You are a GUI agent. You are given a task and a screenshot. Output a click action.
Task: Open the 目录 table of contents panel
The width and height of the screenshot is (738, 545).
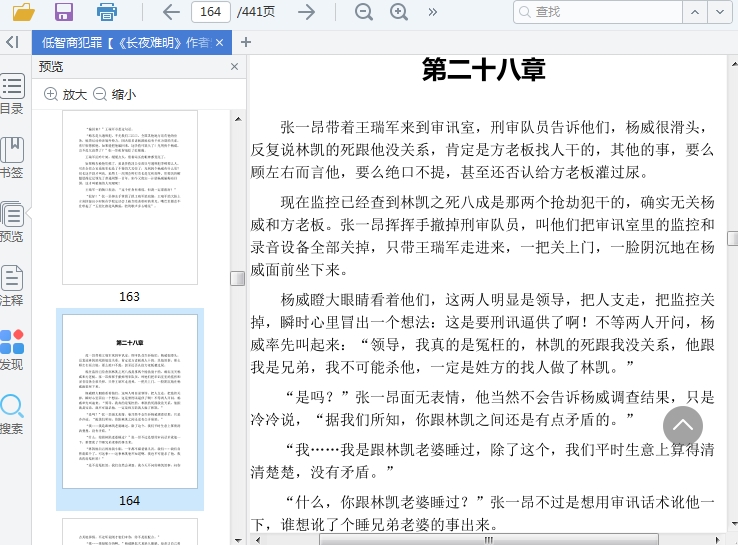click(x=12, y=94)
